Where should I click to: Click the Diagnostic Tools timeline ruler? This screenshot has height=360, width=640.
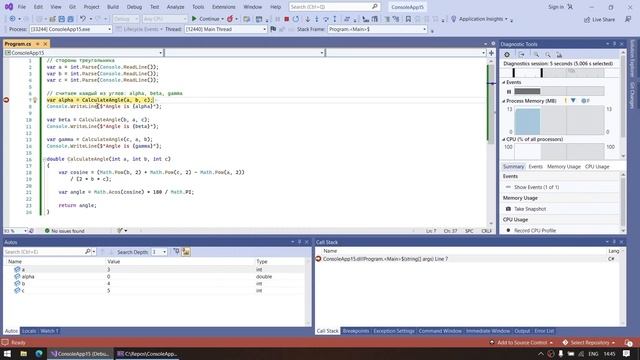pos(558,73)
